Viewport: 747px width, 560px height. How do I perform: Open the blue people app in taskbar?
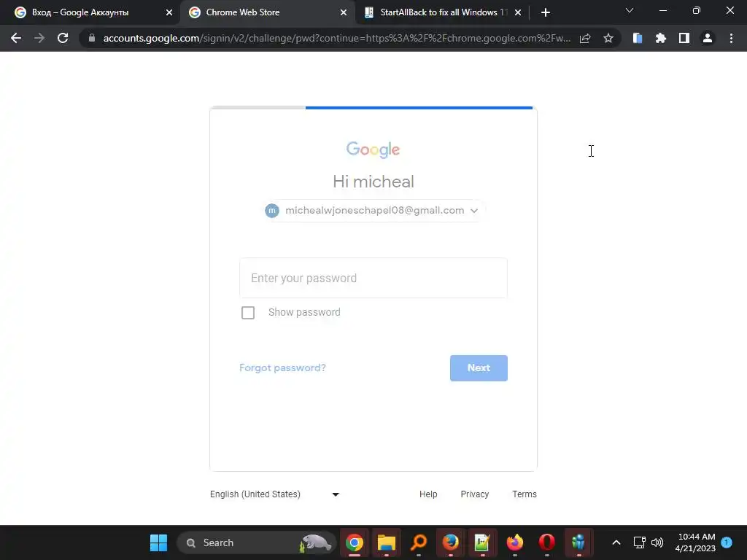[578, 542]
